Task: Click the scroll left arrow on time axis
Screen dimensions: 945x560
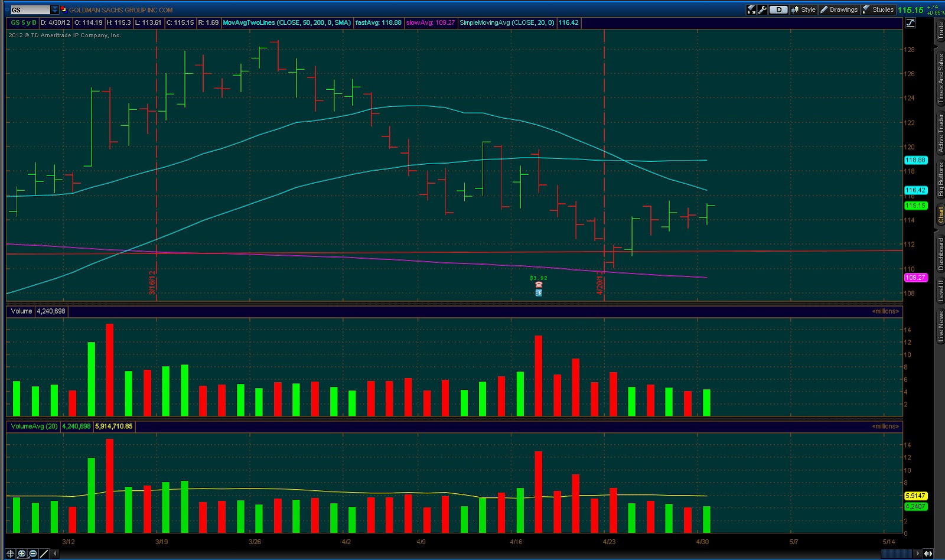Action: (x=54, y=554)
